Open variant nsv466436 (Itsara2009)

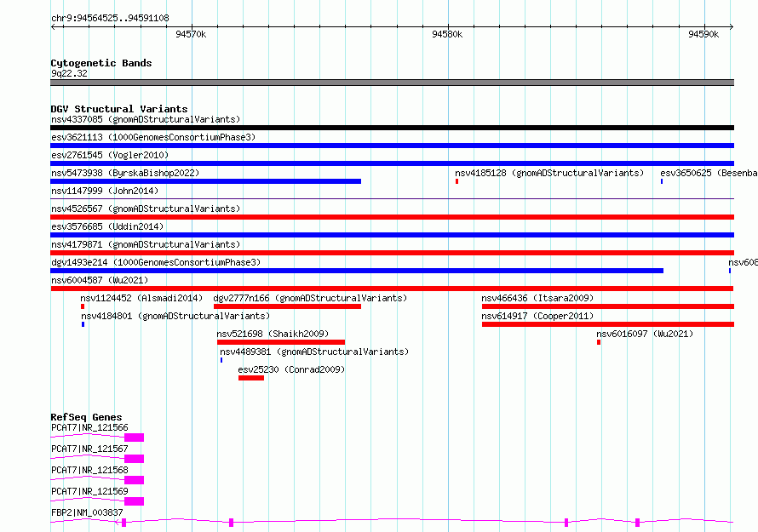(537, 298)
